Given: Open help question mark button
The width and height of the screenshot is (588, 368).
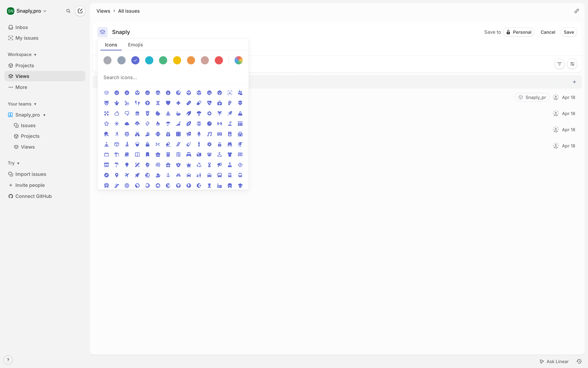Looking at the screenshot, I should coord(8,360).
